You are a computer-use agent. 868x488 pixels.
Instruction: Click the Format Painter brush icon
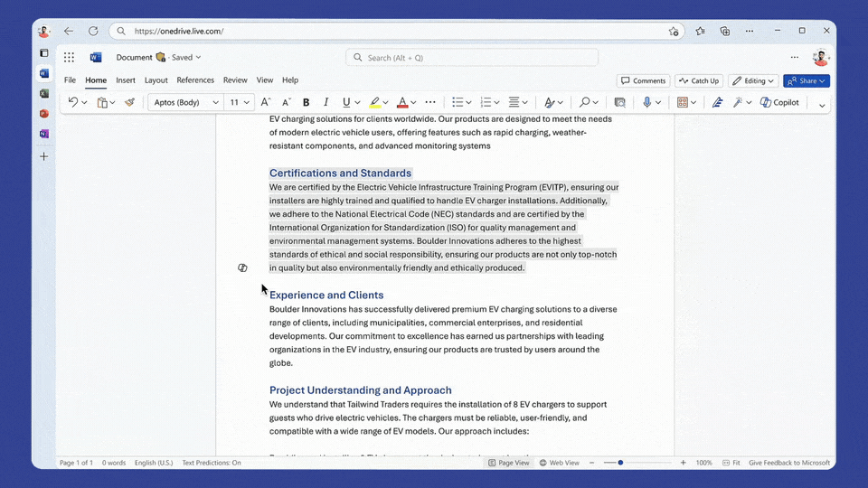[130, 103]
